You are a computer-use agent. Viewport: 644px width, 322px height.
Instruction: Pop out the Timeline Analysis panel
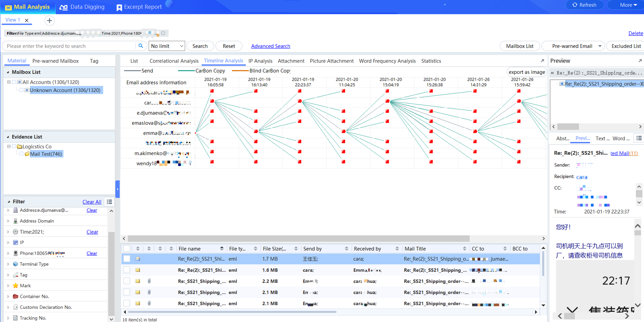pos(542,61)
